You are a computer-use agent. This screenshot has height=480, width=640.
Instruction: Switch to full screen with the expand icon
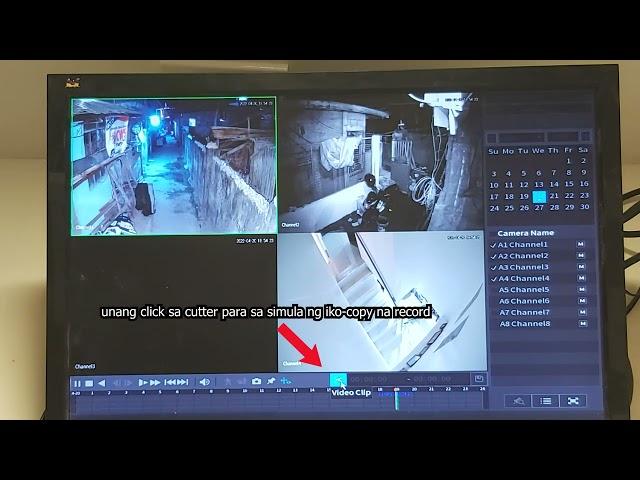click(573, 401)
